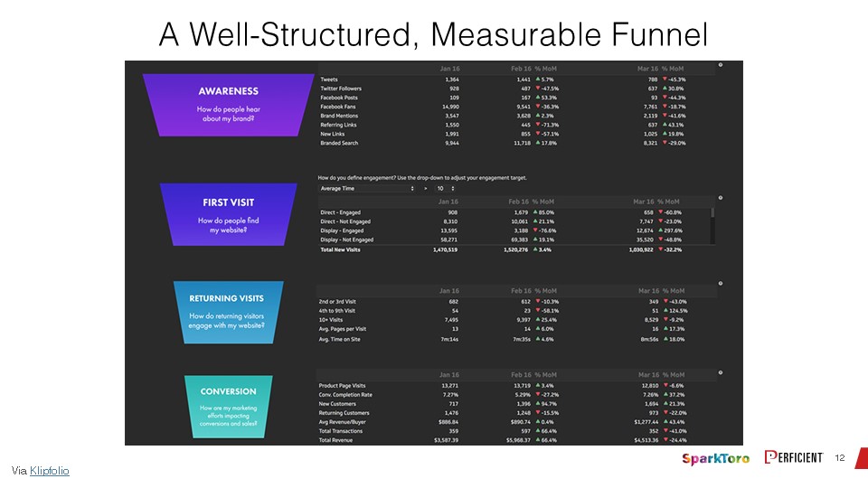868x488 pixels.
Task: Select the First Visit funnel stage
Action: point(228,215)
